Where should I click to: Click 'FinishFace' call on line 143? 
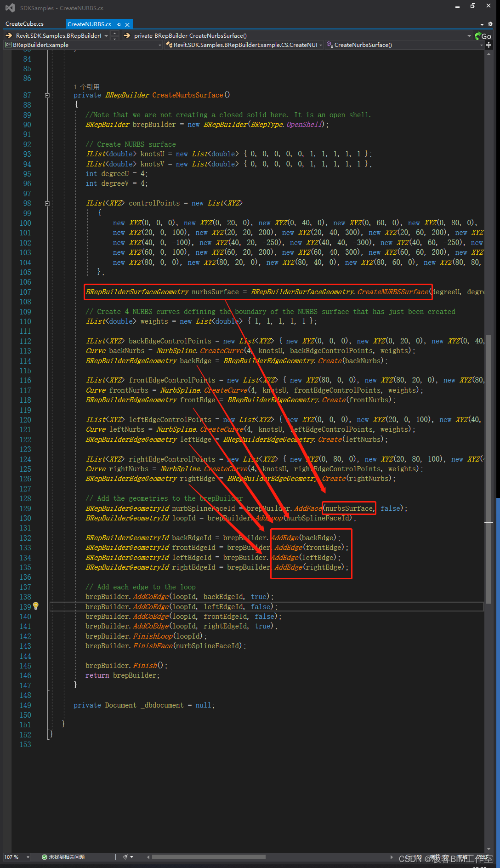pos(153,646)
